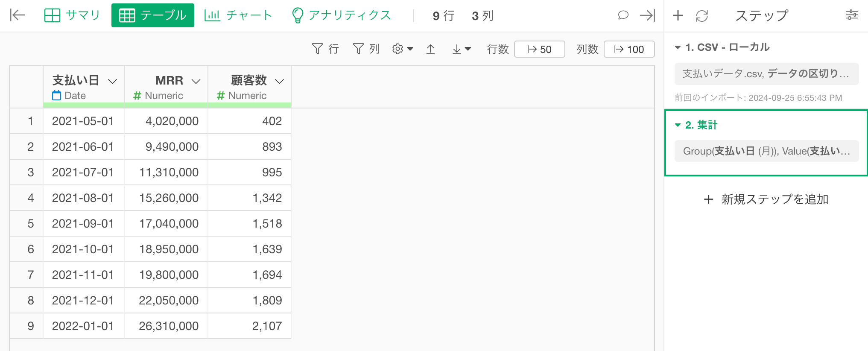The width and height of the screenshot is (868, 351).
Task: Collapse step 2. 集計
Action: click(x=678, y=125)
